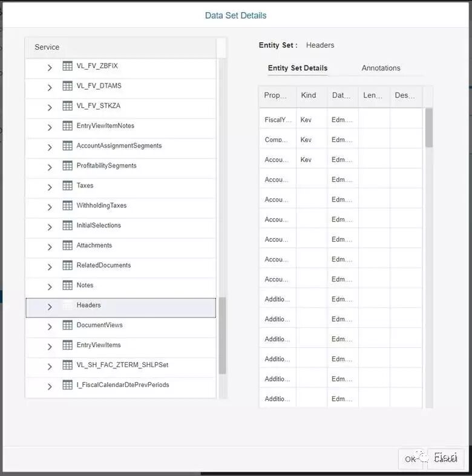Click the VL_FV_STKZA table icon
472x476 pixels.
67,106
